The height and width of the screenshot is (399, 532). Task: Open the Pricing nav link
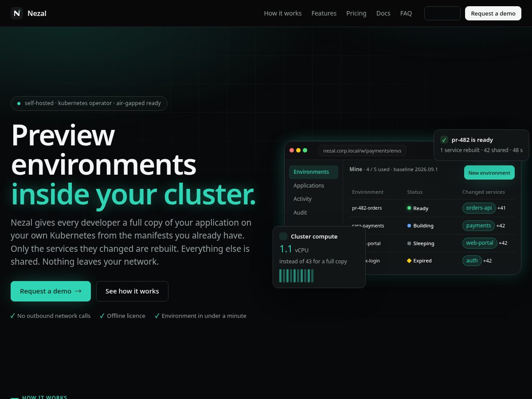pos(356,13)
